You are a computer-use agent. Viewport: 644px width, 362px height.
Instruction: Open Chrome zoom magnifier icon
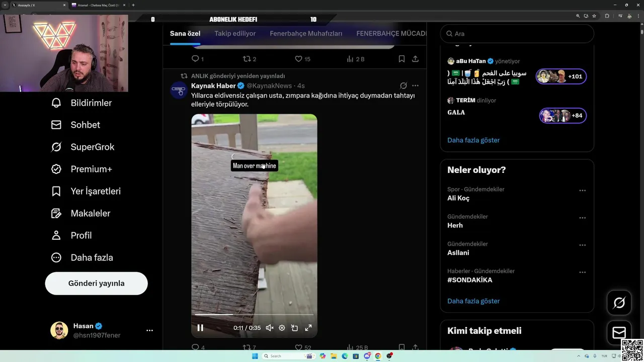coord(578,16)
